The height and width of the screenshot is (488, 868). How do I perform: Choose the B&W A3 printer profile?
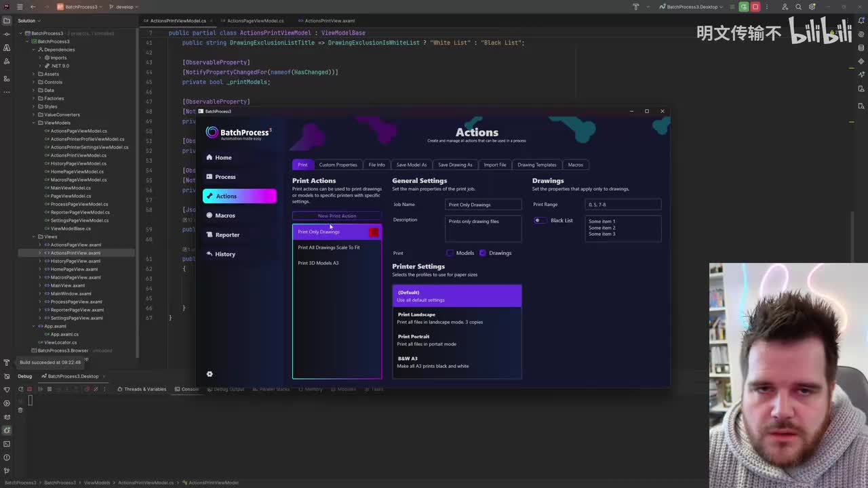click(457, 362)
